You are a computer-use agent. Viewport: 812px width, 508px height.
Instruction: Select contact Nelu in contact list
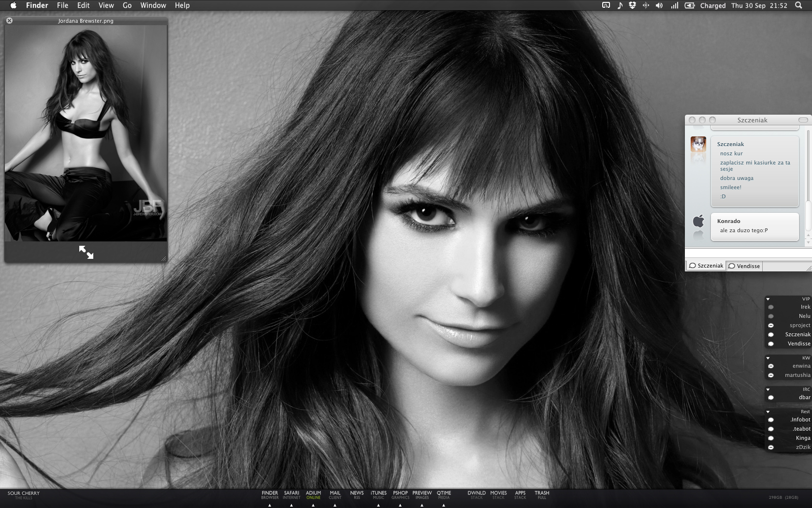click(788, 316)
